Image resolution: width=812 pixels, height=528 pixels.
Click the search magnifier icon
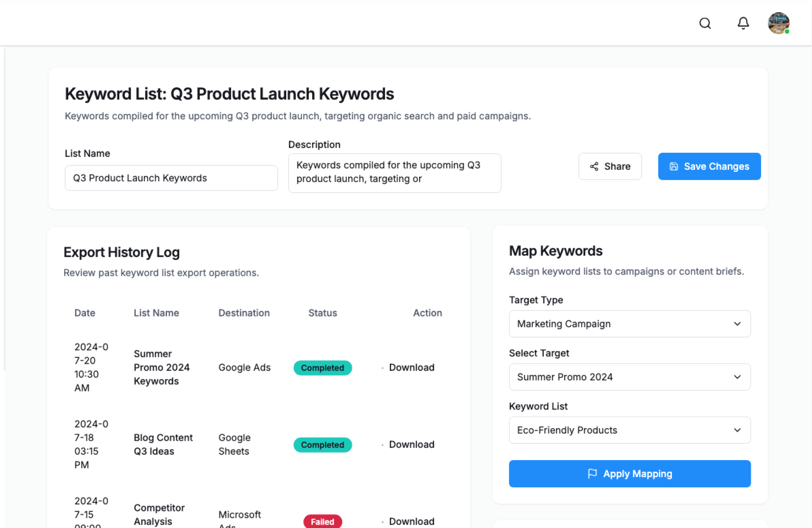(705, 23)
